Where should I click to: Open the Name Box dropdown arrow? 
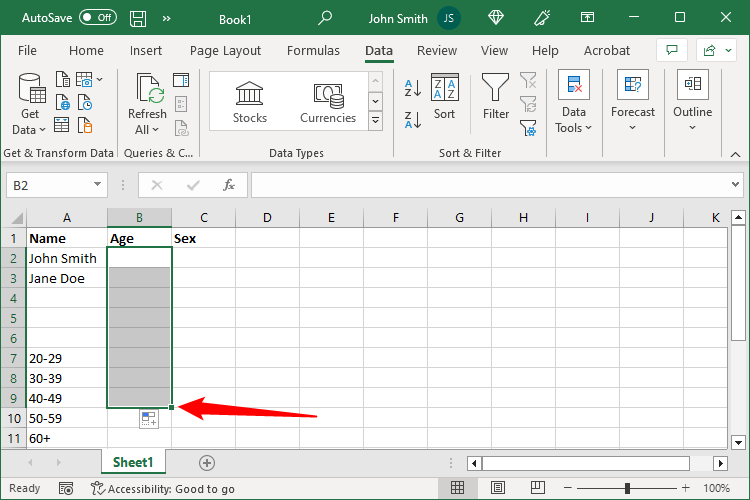click(x=97, y=184)
